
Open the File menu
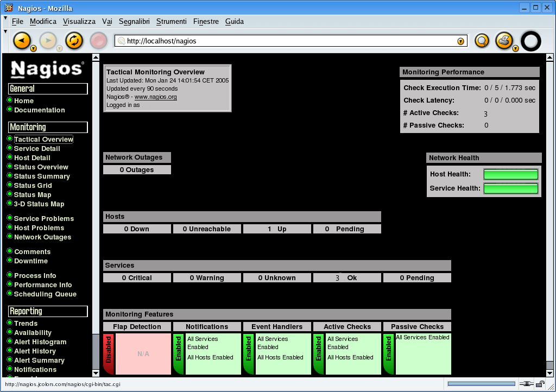(x=17, y=22)
